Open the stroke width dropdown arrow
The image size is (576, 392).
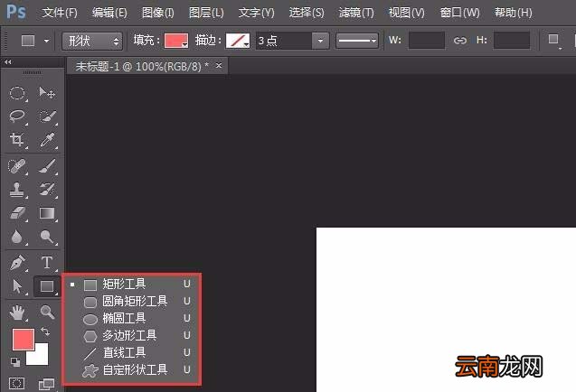click(320, 41)
